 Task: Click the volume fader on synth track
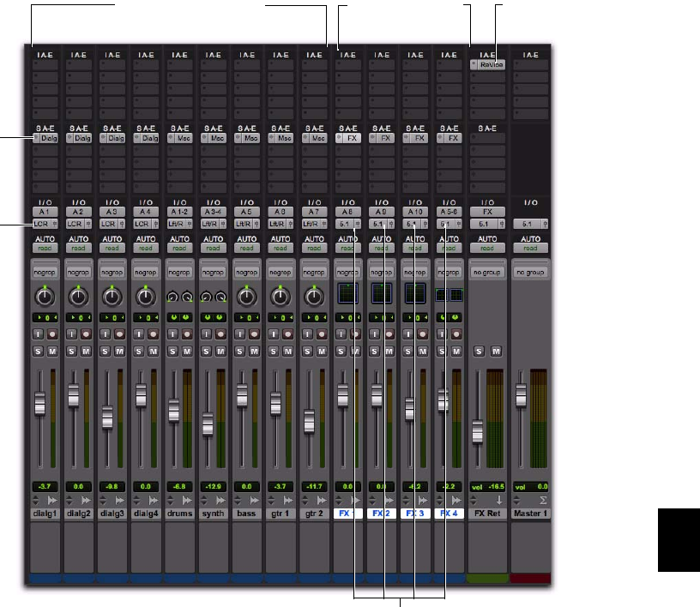(x=207, y=424)
